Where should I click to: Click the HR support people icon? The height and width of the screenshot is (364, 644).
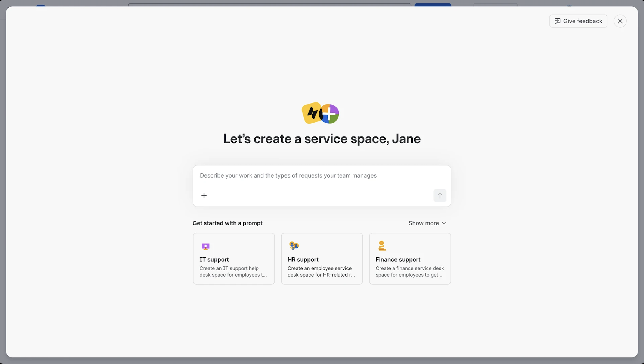(x=294, y=246)
